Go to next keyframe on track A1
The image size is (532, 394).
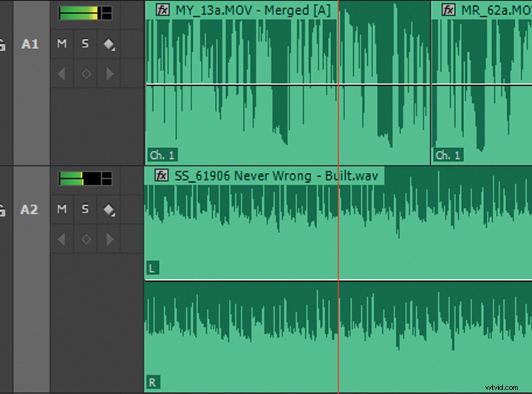(109, 74)
